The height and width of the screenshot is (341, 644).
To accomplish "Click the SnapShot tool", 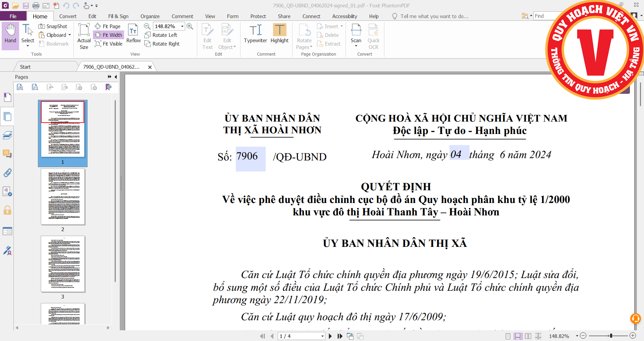I will pyautogui.click(x=53, y=26).
